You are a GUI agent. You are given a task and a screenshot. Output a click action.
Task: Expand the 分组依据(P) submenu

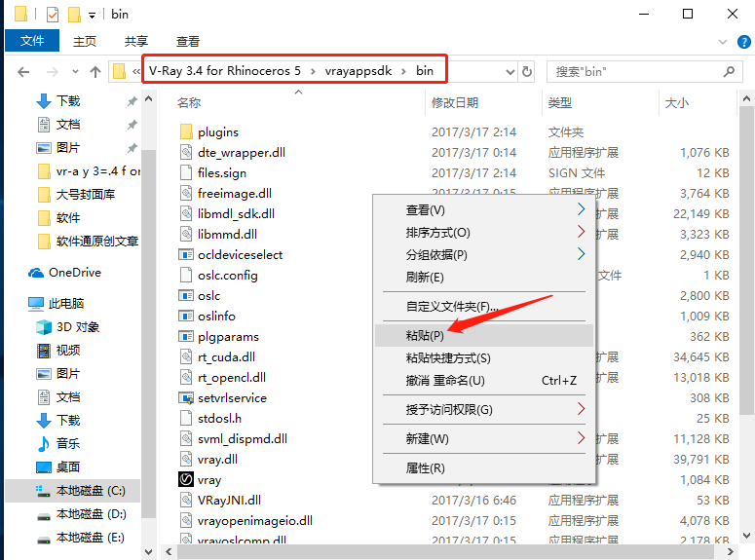coord(582,254)
